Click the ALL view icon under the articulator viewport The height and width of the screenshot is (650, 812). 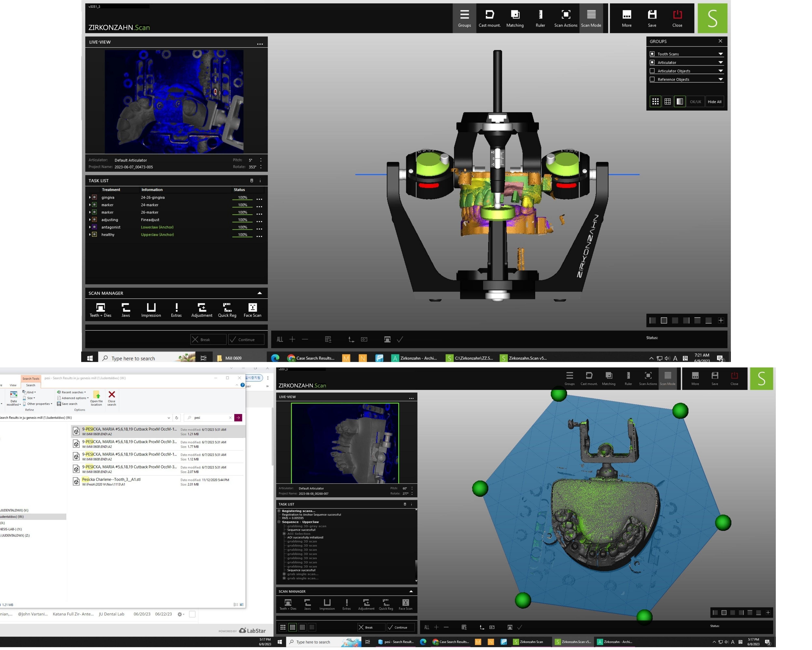click(x=280, y=339)
